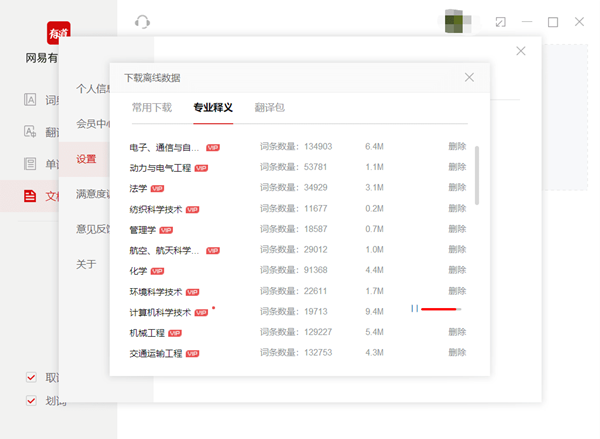Open the dictionary icon in left sidebar
Image resolution: width=600 pixels, height=439 pixels.
click(x=30, y=100)
